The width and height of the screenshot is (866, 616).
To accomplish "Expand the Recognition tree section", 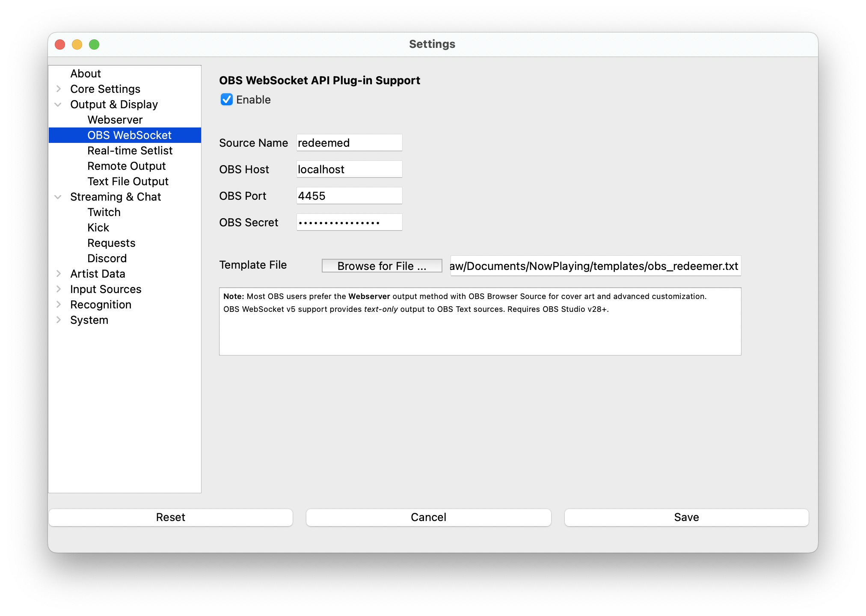I will [x=59, y=305].
